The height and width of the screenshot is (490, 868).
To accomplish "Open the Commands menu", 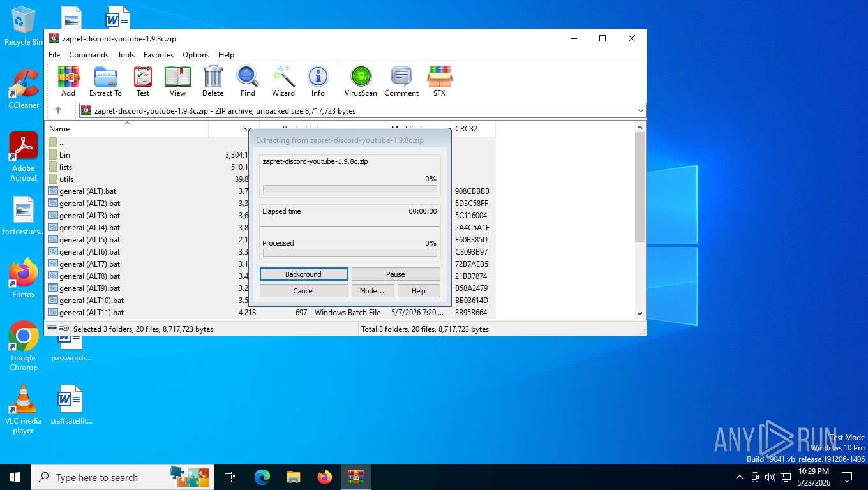I will [x=89, y=55].
